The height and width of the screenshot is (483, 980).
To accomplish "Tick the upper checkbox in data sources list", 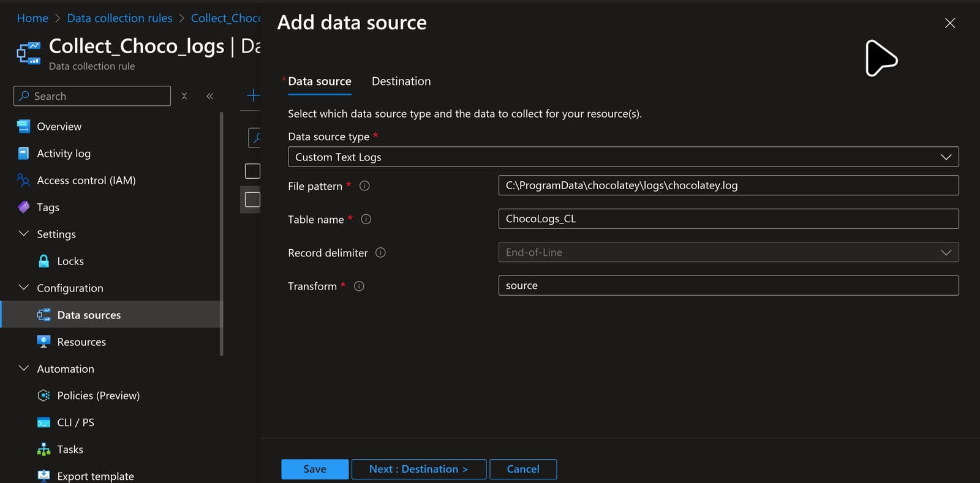I will click(x=252, y=171).
